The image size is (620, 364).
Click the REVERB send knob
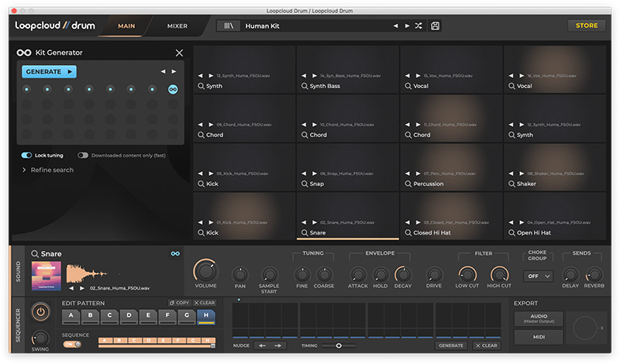point(594,275)
